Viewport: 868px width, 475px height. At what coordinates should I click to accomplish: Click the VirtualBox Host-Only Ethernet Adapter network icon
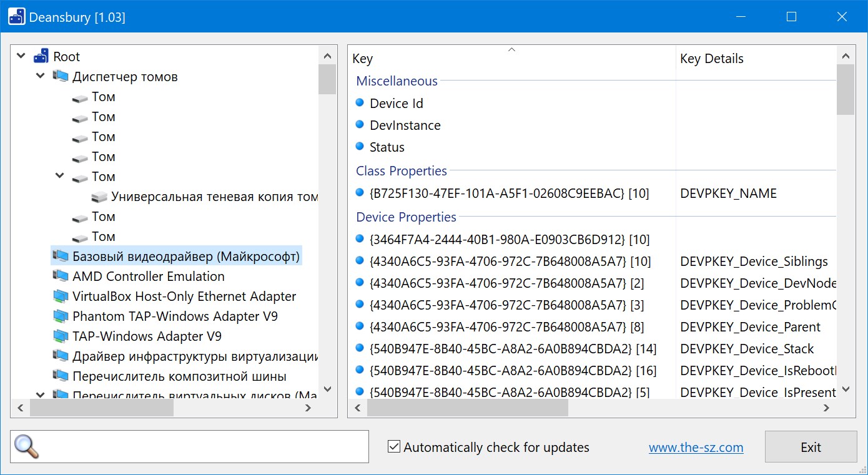point(61,296)
